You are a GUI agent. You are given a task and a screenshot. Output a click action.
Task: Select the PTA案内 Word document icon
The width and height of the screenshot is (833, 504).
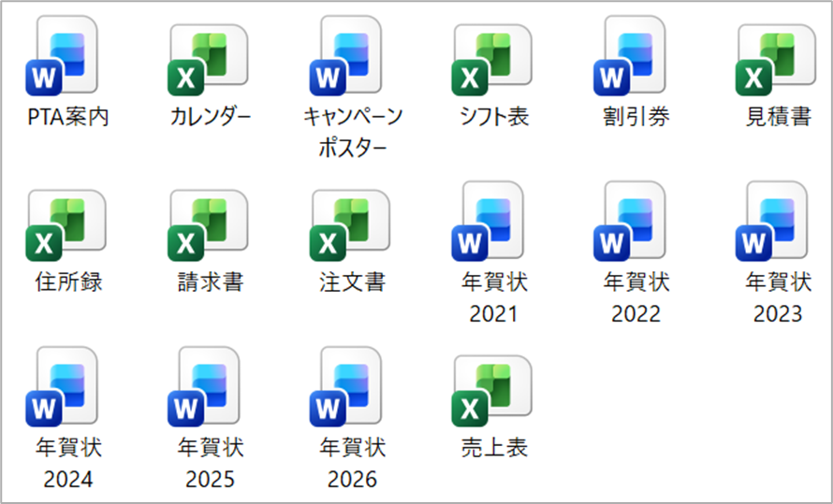66,60
